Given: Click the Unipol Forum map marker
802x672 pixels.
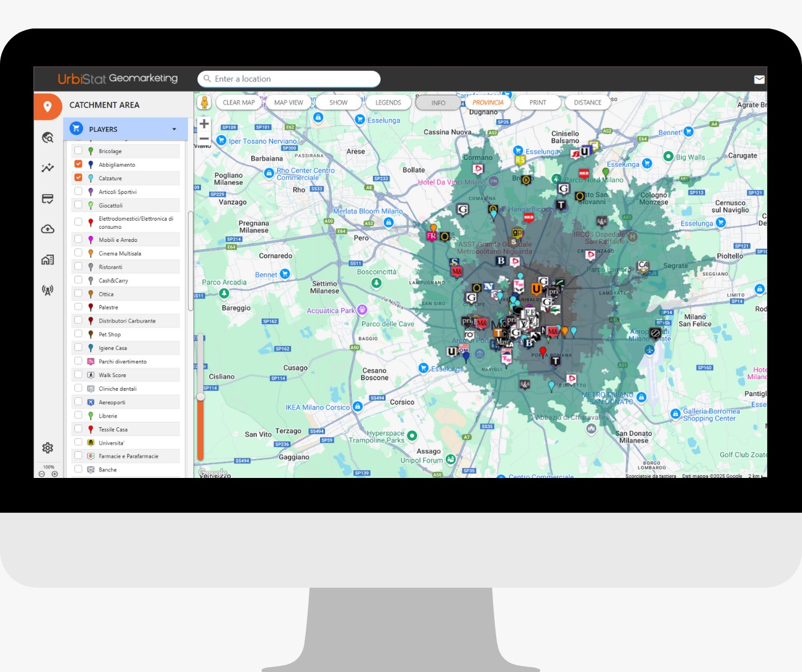Looking at the screenshot, I should click(451, 459).
